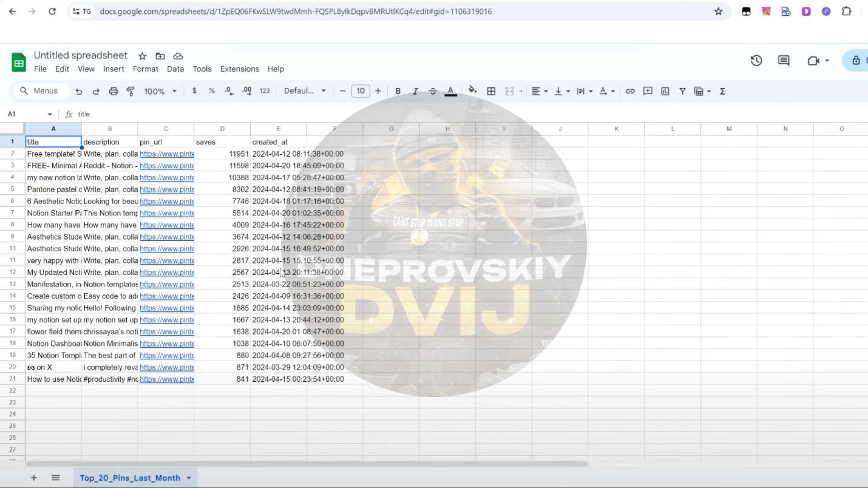Open the Extensions menu
This screenshot has height=488, width=868.
coord(240,69)
